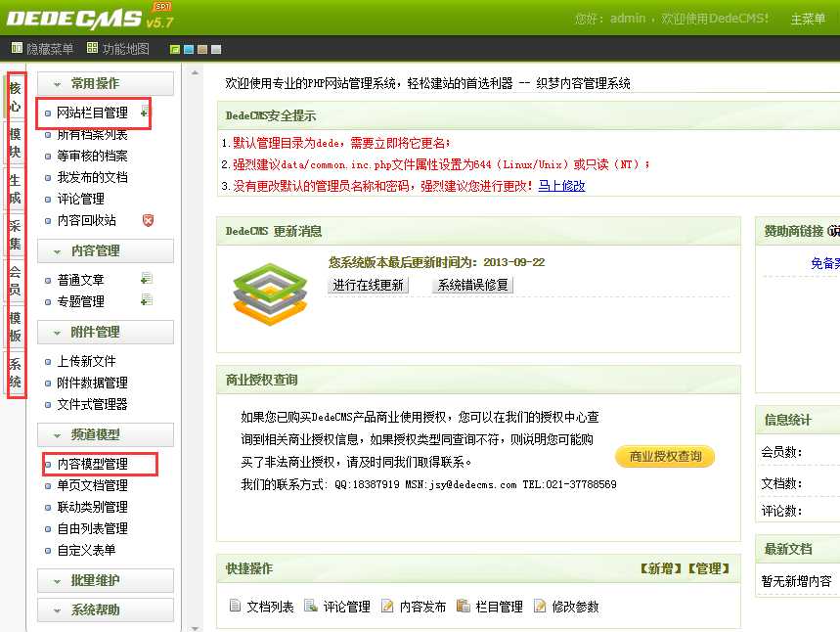This screenshot has width=840, height=632.
Task: Open 内容模型管理 menu item
Action: click(92, 464)
